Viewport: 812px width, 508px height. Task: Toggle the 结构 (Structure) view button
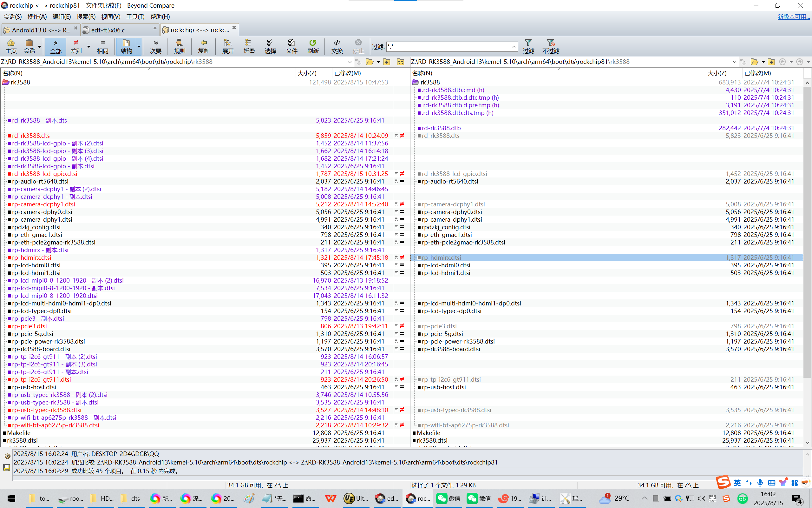tap(126, 46)
